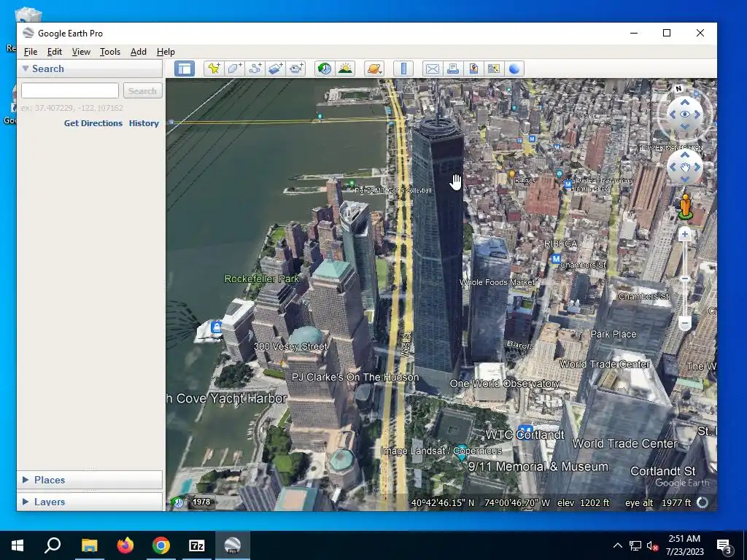Add a new placemark pin

click(214, 69)
